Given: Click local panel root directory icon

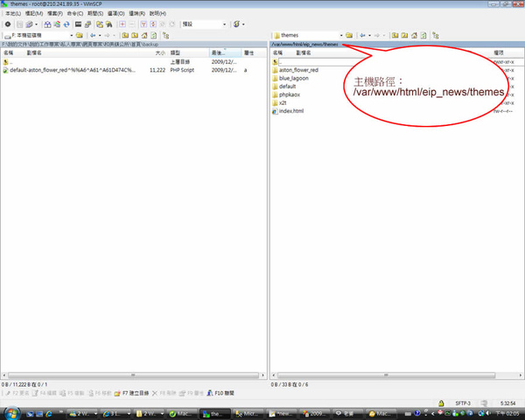Looking at the screenshot, I should 135,35.
